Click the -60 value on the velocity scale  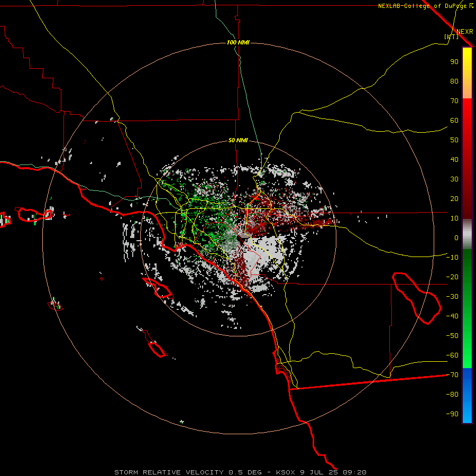click(452, 355)
